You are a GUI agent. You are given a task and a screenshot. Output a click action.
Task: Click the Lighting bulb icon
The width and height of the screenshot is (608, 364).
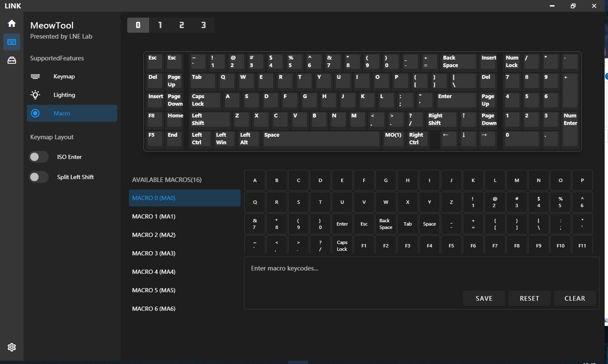pyautogui.click(x=35, y=95)
